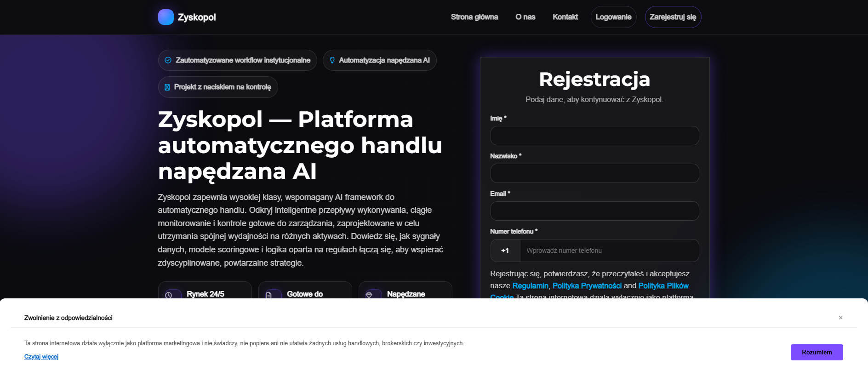
Task: Click the lightbulb icon beside Automatyzacja napędzana AI
Action: point(332,60)
